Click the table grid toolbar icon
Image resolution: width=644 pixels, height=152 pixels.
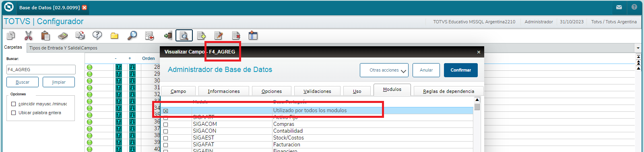pyautogui.click(x=253, y=36)
